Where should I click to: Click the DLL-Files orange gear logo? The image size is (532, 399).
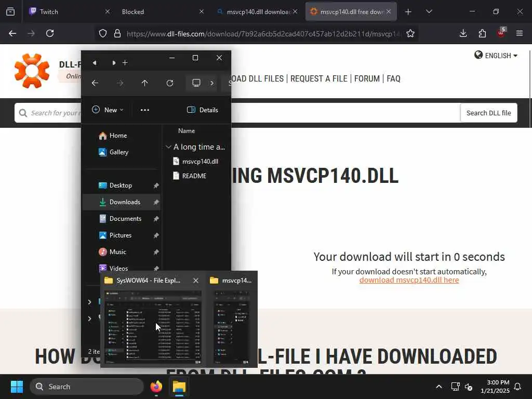(x=32, y=71)
